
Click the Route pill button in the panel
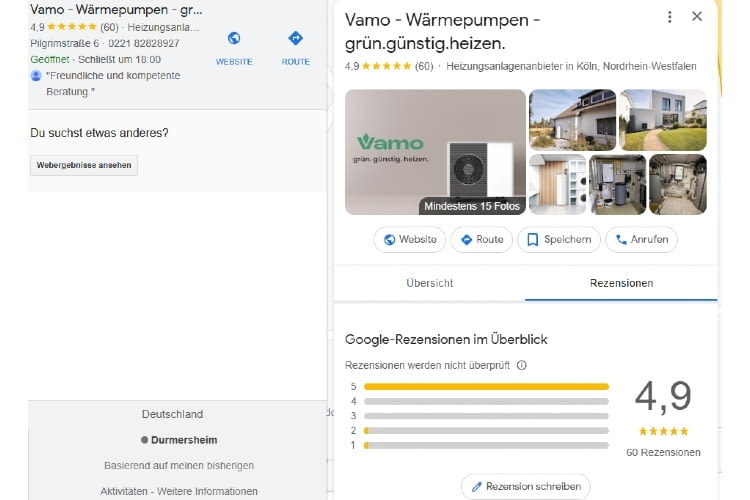click(x=482, y=239)
